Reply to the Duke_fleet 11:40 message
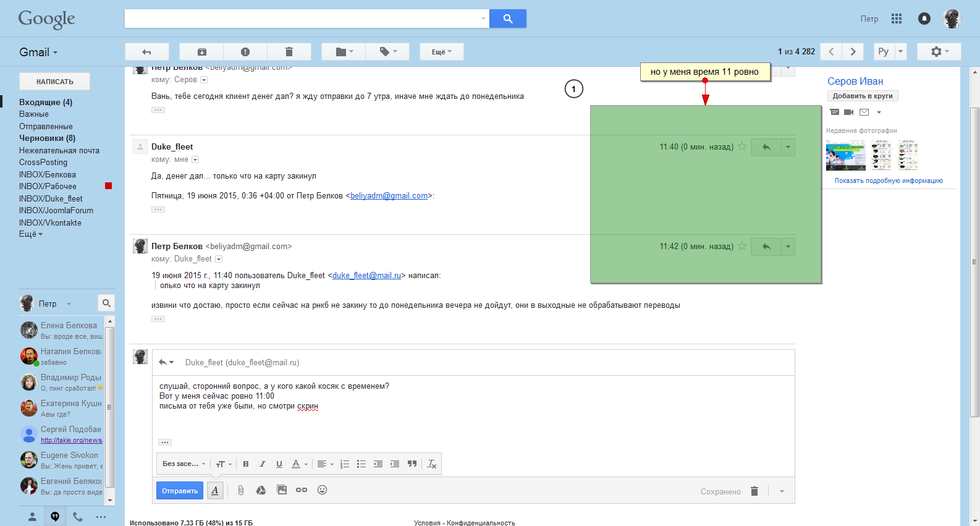980x526 pixels. tap(766, 147)
